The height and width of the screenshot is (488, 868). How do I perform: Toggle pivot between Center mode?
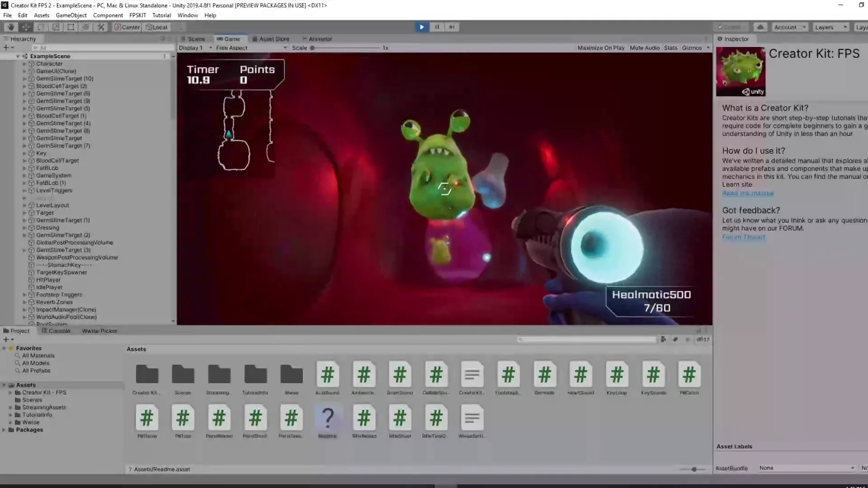coord(127,27)
